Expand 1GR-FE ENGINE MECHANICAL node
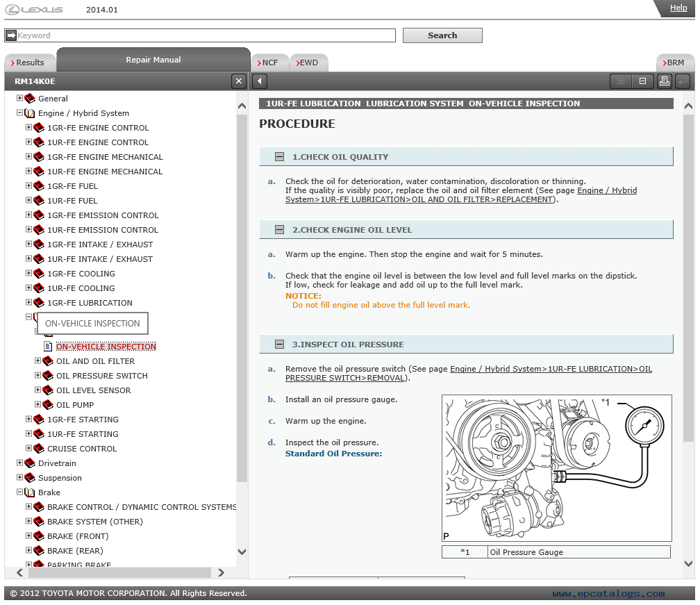 click(28, 156)
